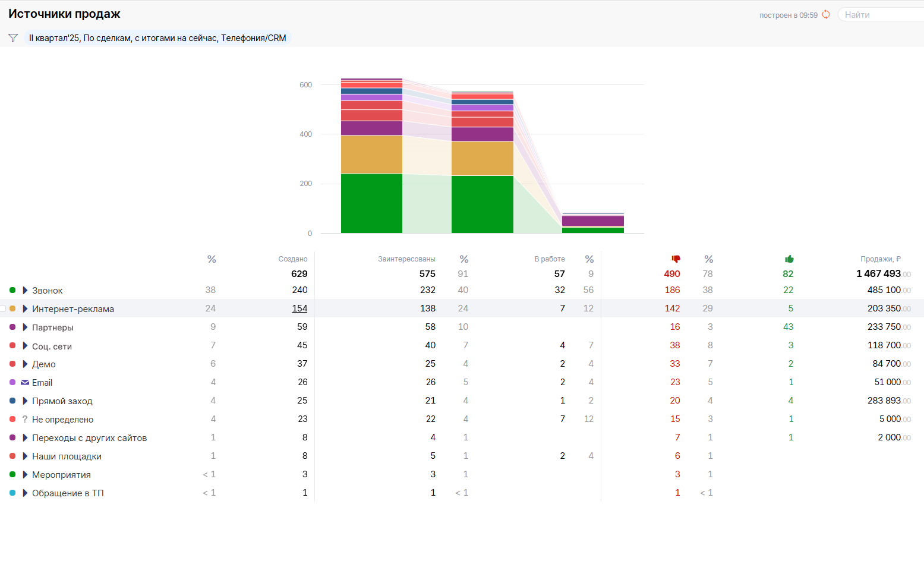Click the red thumbs-down column icon

pos(676,259)
